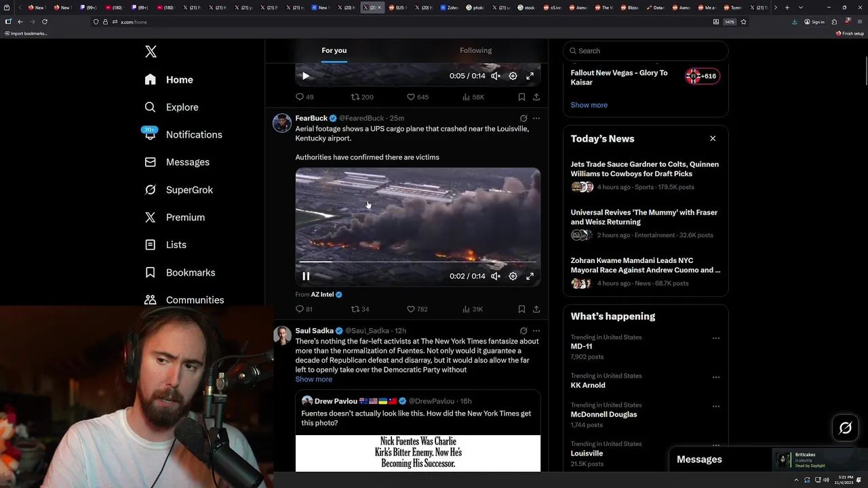Open more options for KK Arnold trend
The image size is (868, 488).
pyautogui.click(x=715, y=377)
